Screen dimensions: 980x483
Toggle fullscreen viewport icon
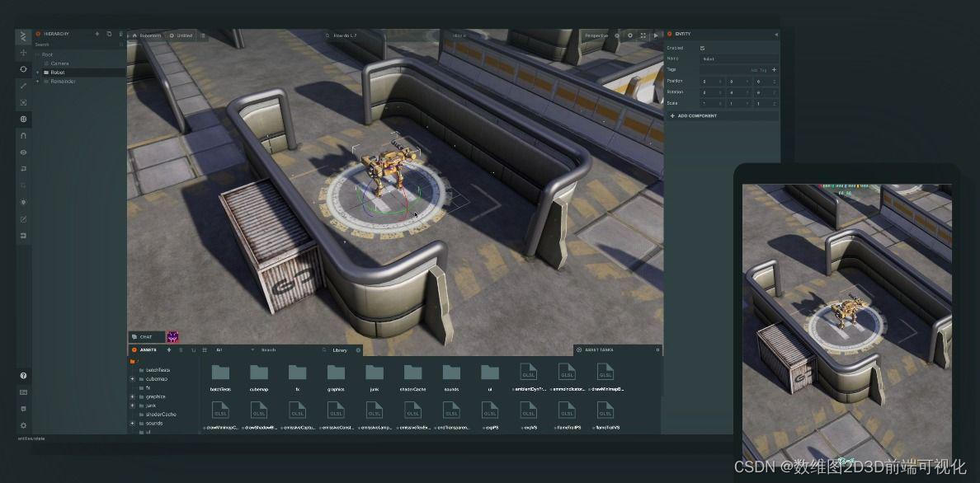(x=643, y=35)
